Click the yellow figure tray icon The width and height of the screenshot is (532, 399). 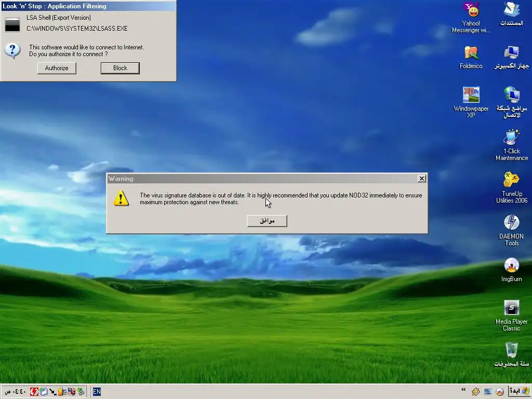point(62,392)
